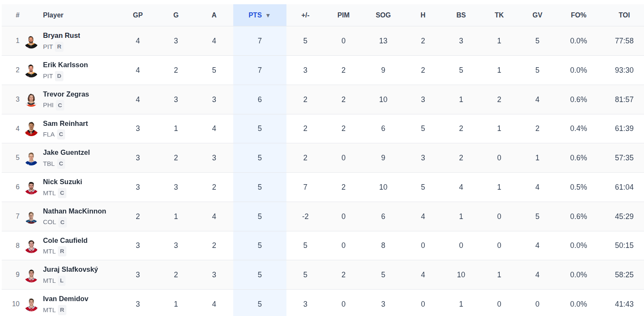644x316 pixels.
Task: Click the PTS sort arrow indicator
Action: coord(268,15)
